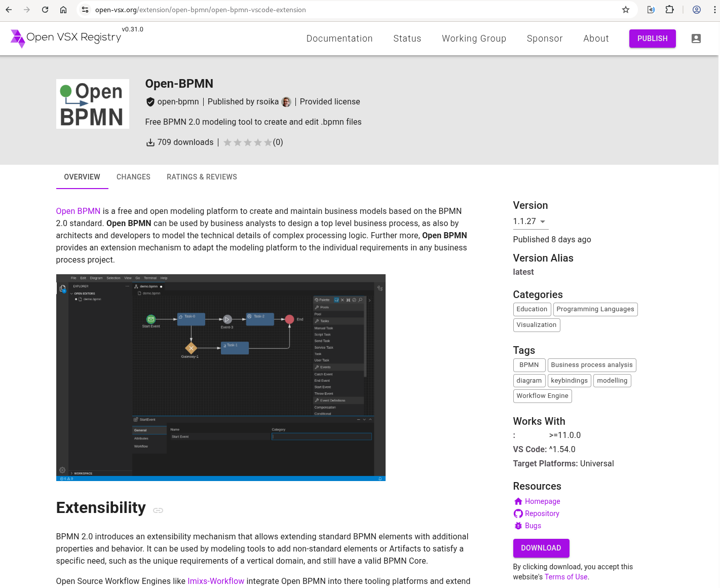Image resolution: width=720 pixels, height=588 pixels.
Task: Click the Download button
Action: (541, 548)
